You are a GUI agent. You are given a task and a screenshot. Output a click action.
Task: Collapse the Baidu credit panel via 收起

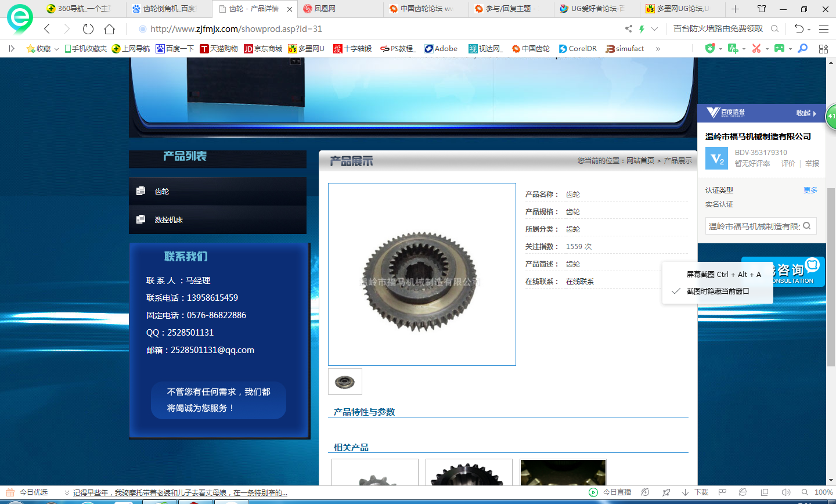[806, 113]
